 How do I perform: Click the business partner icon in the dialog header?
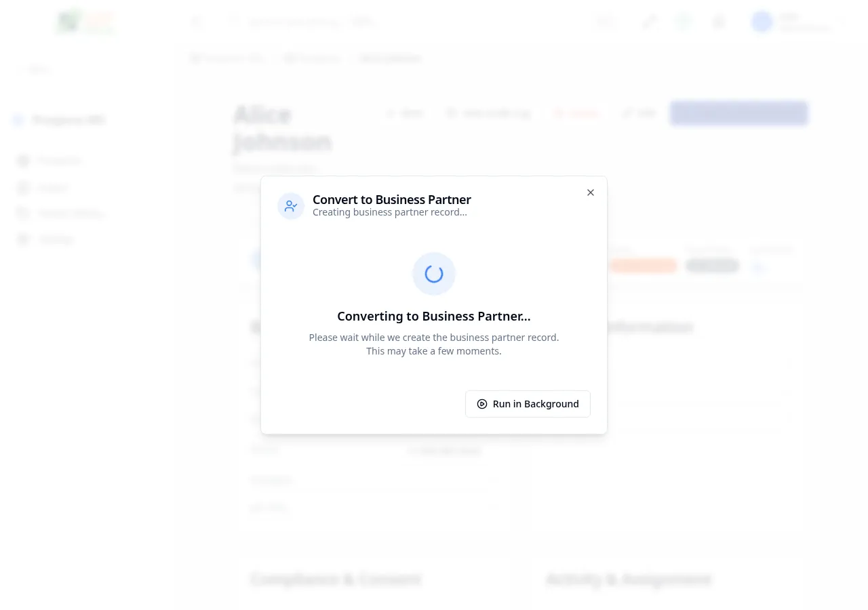[291, 206]
